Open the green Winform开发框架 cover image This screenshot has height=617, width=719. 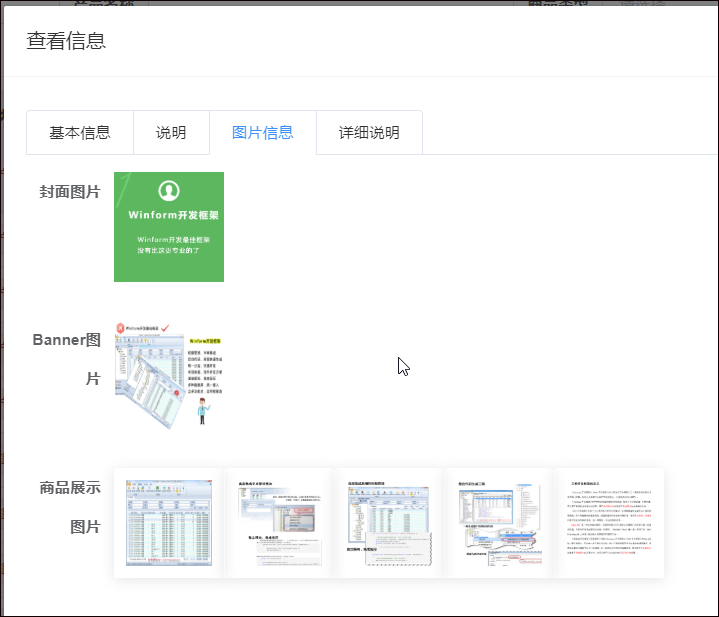pyautogui.click(x=169, y=227)
